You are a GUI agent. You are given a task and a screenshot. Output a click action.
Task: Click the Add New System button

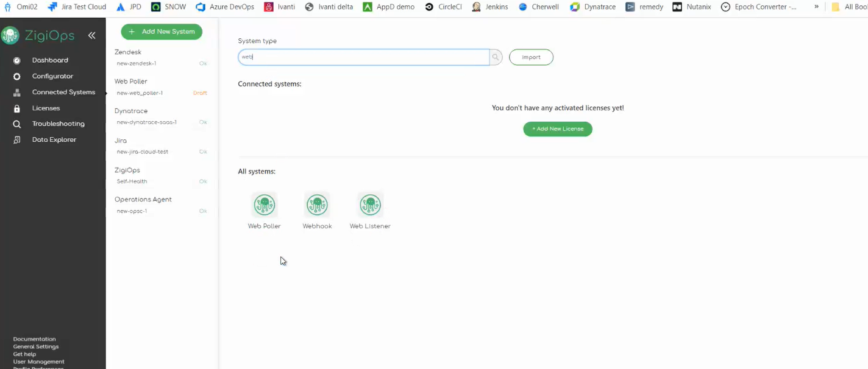161,31
